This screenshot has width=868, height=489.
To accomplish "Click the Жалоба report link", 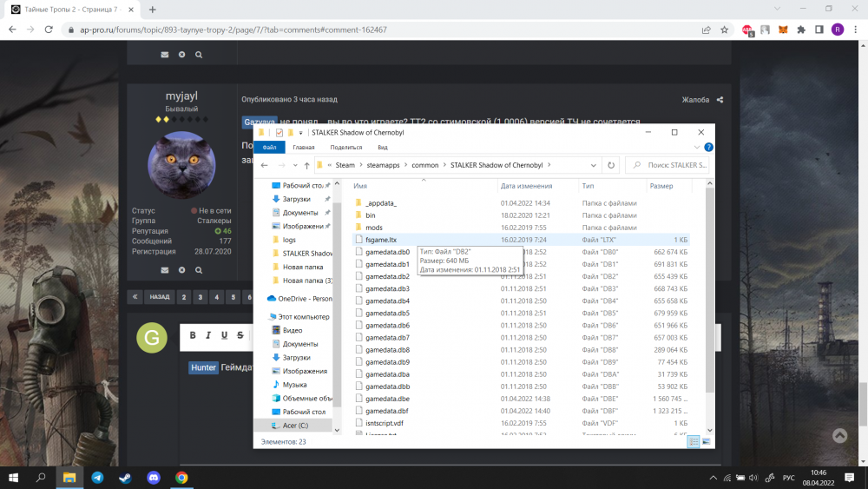I will tap(695, 100).
